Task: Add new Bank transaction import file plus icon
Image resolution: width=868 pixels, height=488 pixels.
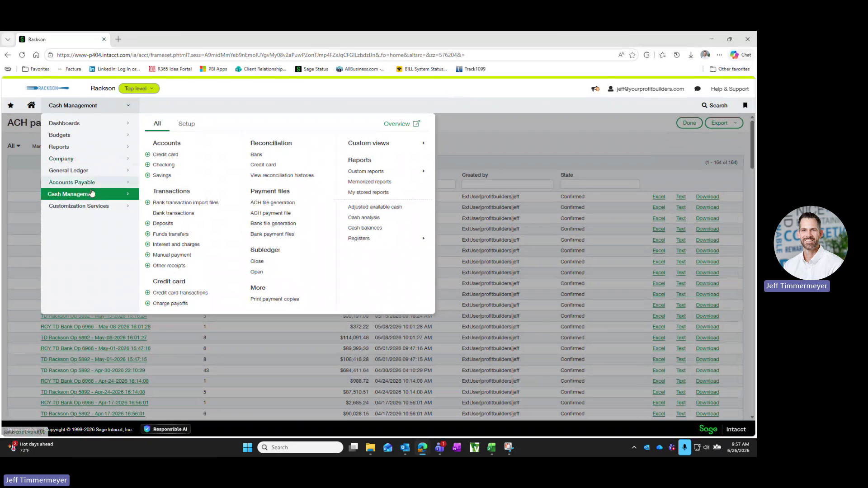Action: [147, 202]
